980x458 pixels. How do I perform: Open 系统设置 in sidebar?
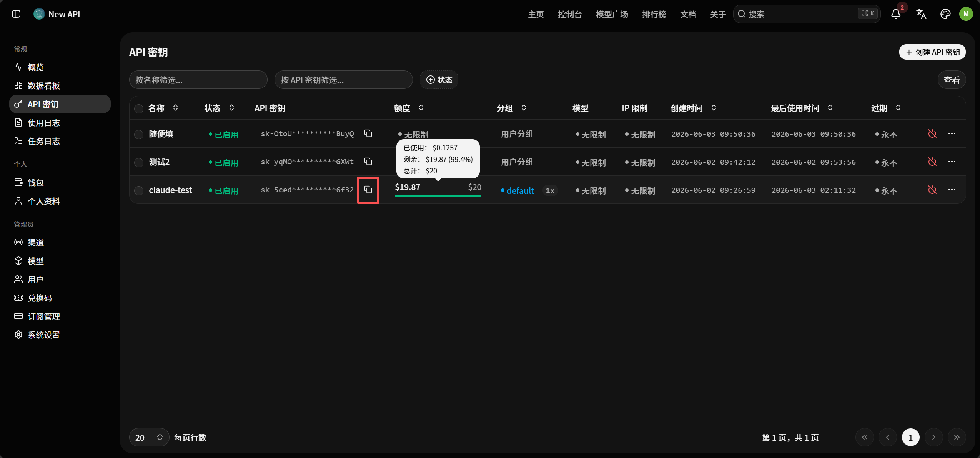click(x=60, y=335)
